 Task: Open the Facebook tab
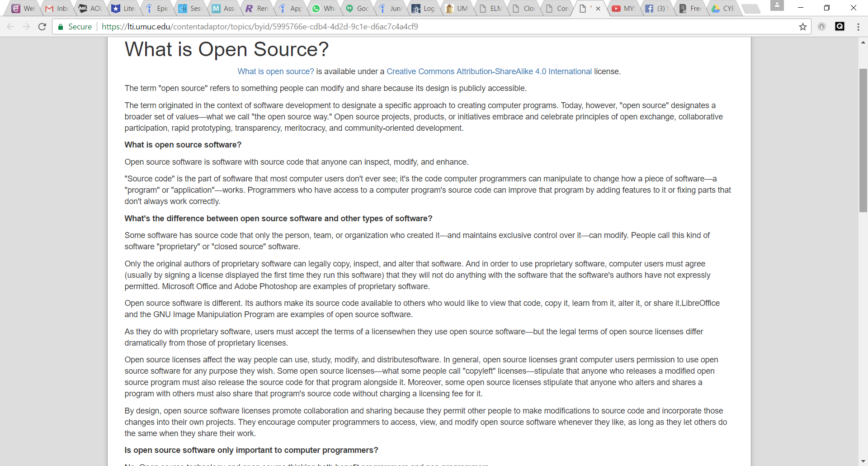click(656, 9)
